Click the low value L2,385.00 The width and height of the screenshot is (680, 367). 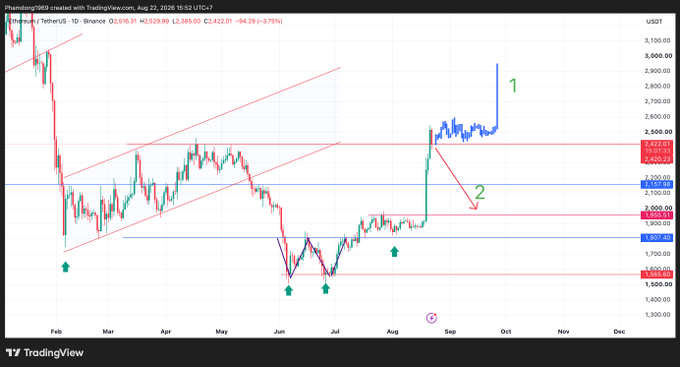[x=186, y=21]
